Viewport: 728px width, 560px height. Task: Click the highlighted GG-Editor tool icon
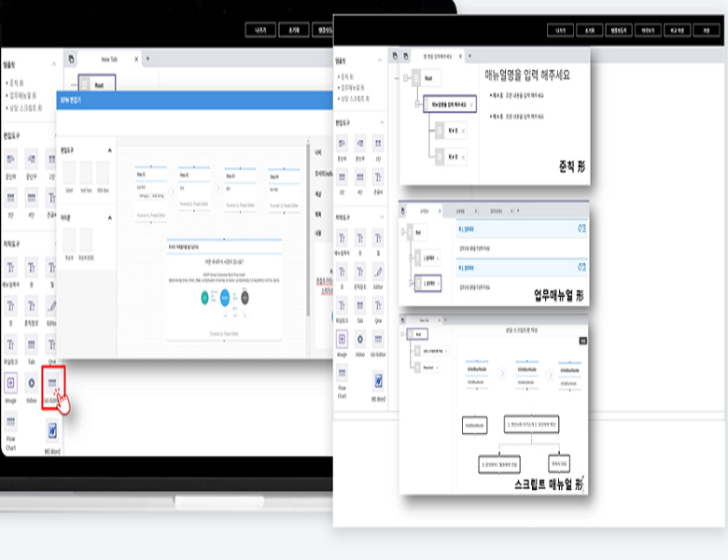click(52, 383)
